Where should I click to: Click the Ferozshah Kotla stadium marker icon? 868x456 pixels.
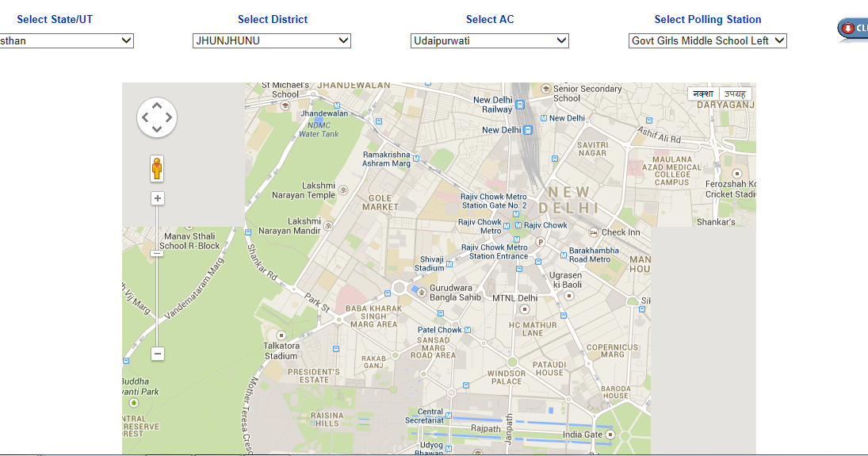tap(736, 174)
